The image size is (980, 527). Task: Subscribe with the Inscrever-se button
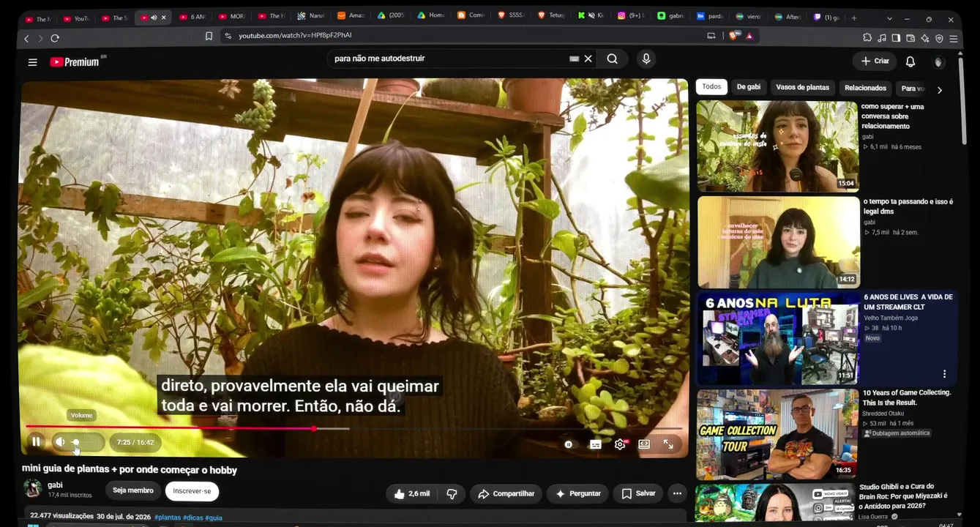(192, 491)
